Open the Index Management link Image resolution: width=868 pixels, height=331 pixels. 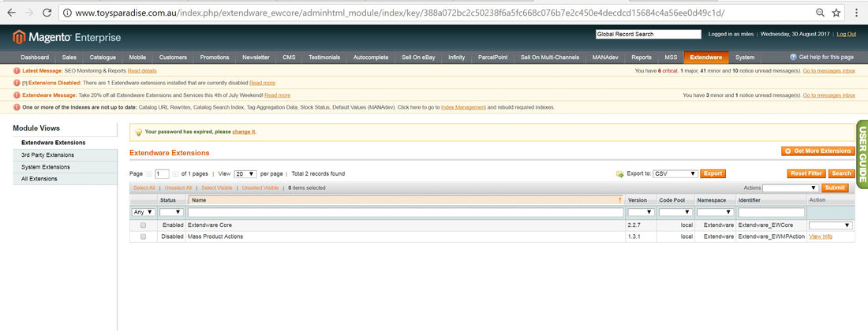tap(463, 107)
